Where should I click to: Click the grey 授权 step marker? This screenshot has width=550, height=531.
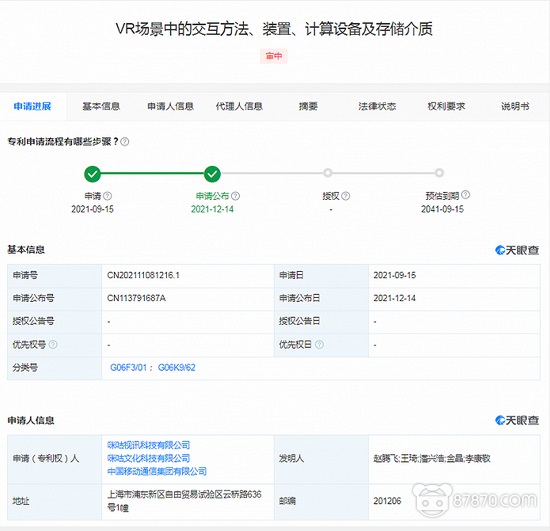328,173
